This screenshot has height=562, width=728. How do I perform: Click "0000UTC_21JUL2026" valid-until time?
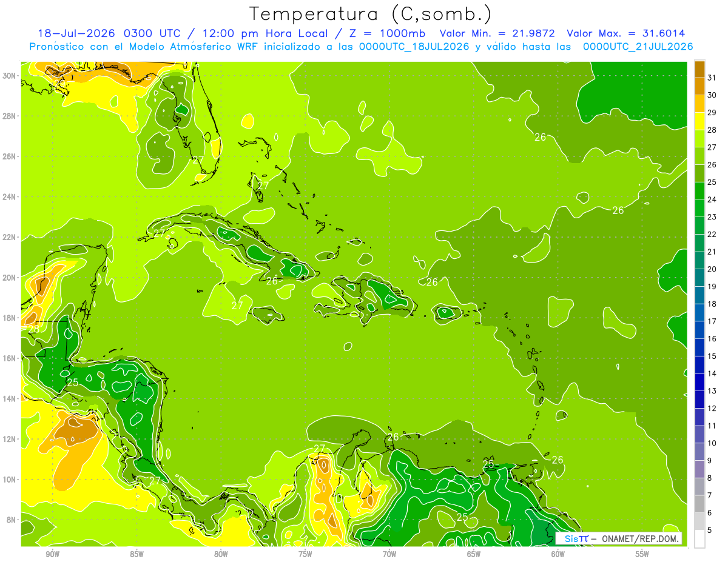[638, 47]
